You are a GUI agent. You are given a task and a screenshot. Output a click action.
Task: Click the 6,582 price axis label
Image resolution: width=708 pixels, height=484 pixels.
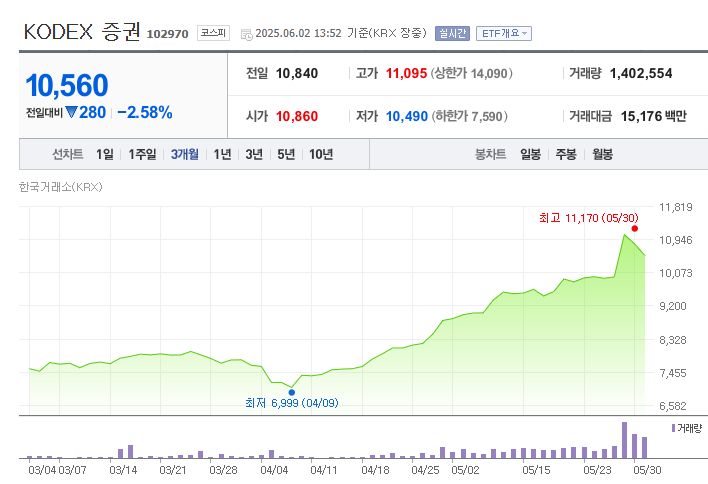[x=673, y=406]
